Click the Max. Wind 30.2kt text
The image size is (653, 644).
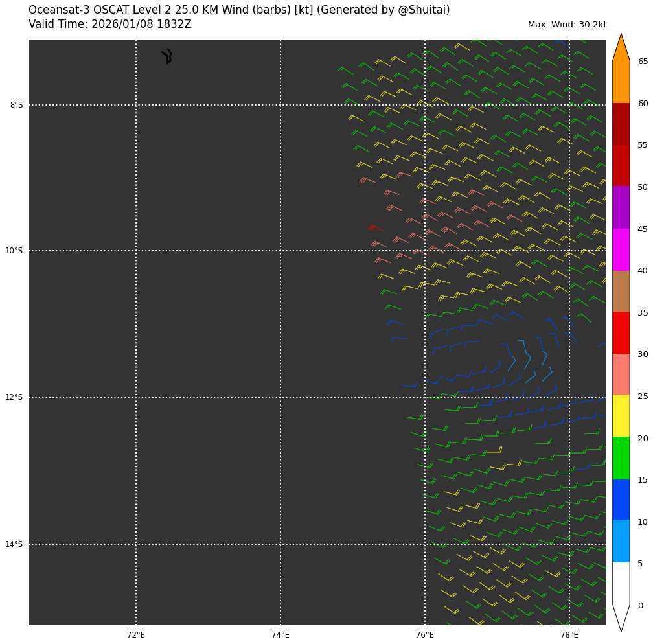click(567, 25)
